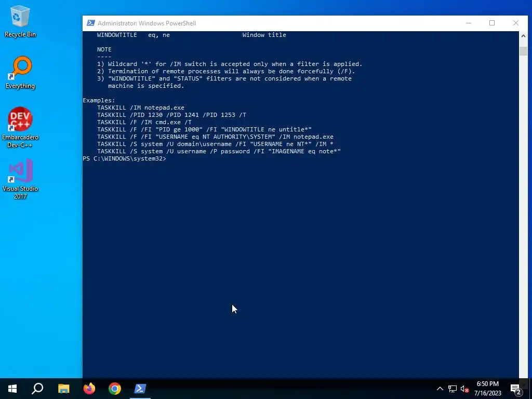
Task: Open the notification center icon
Action: coord(516,389)
